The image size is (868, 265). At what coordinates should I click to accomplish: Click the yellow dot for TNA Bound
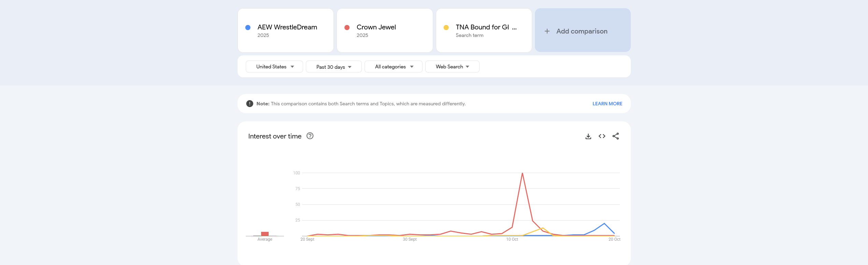(x=446, y=27)
